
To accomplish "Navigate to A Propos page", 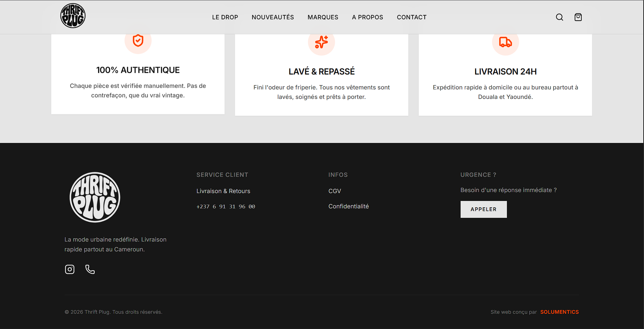I will [368, 17].
